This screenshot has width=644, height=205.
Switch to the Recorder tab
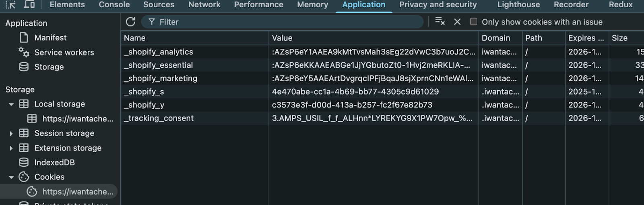[571, 5]
